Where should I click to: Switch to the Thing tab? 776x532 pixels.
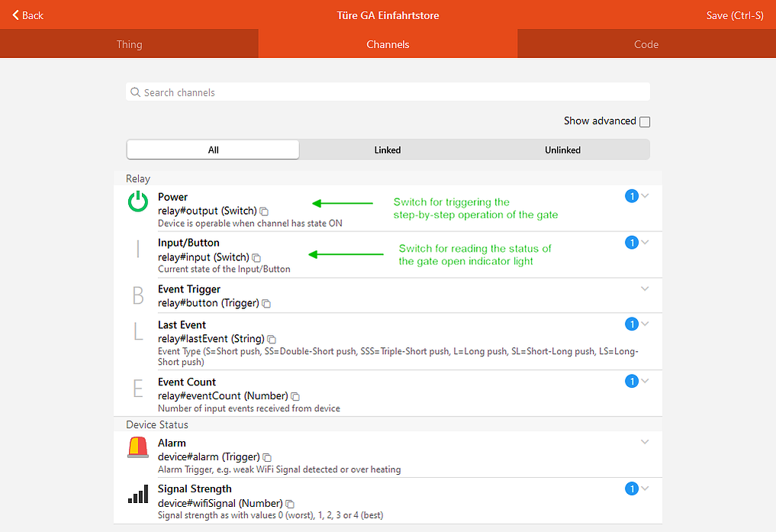(x=129, y=44)
